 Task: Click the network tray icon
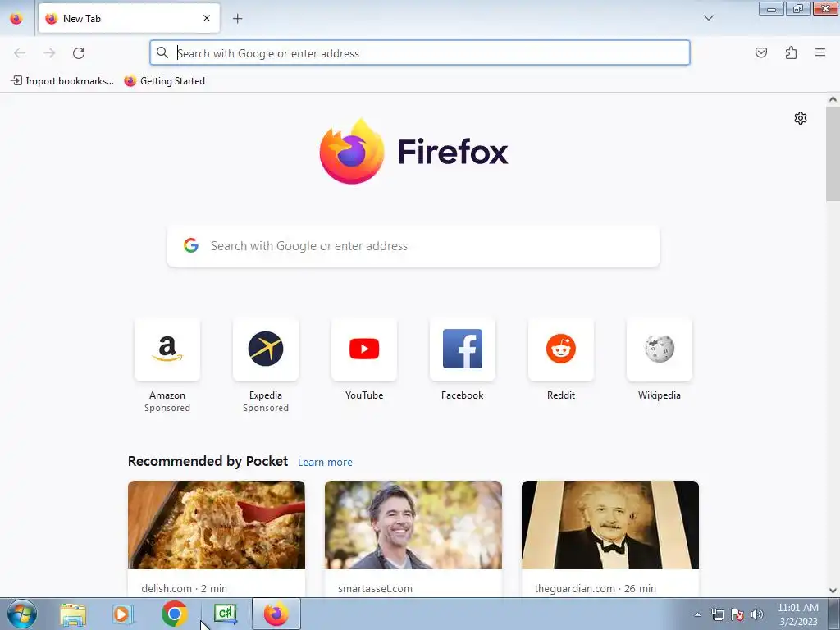[717, 615]
